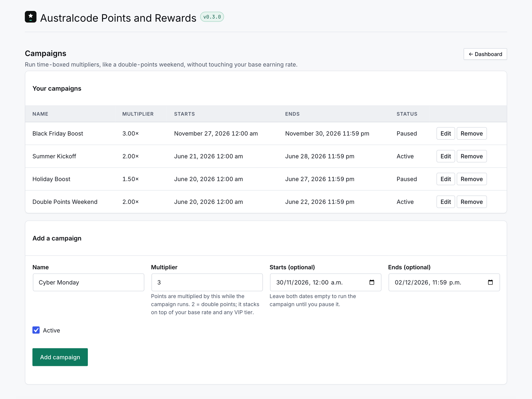
Task: Click the Campaigns page heading
Action: point(45,53)
